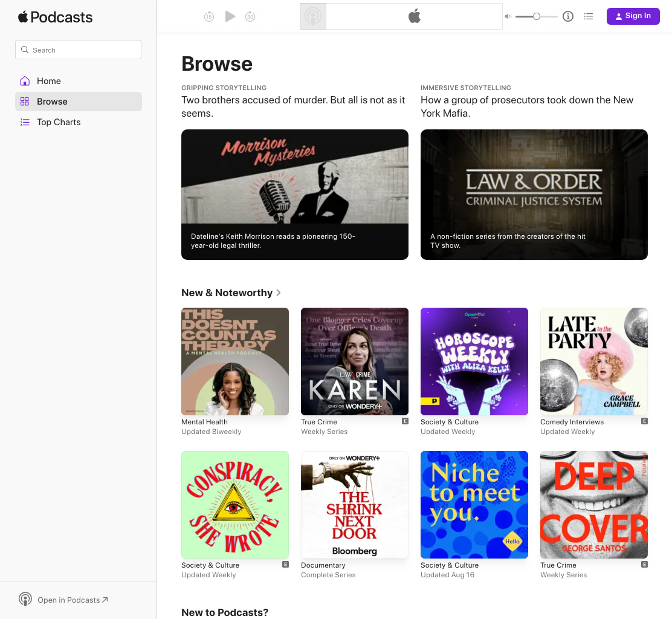672x619 pixels.
Task: Click New York Mafia prosecutors headline
Action: (527, 107)
